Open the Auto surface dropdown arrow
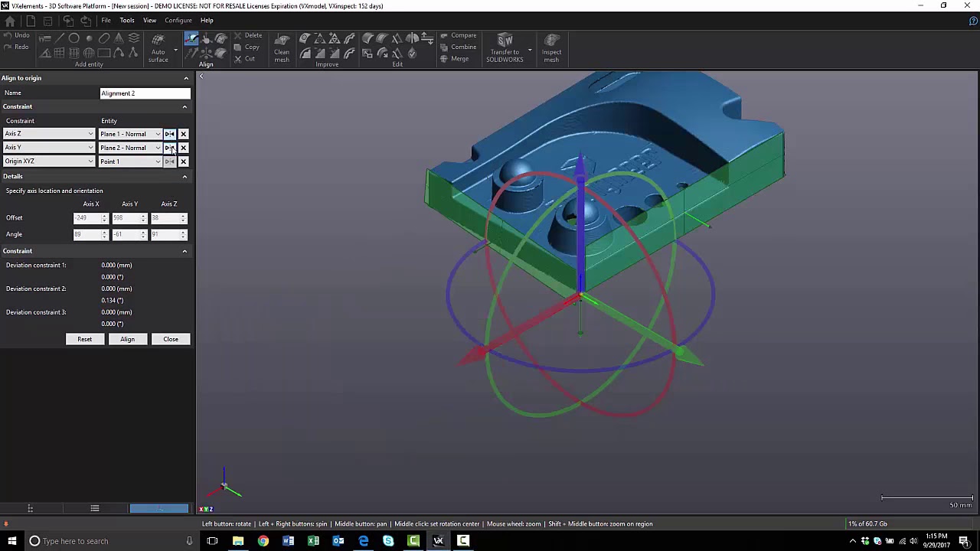The height and width of the screenshot is (551, 980). pos(175,51)
